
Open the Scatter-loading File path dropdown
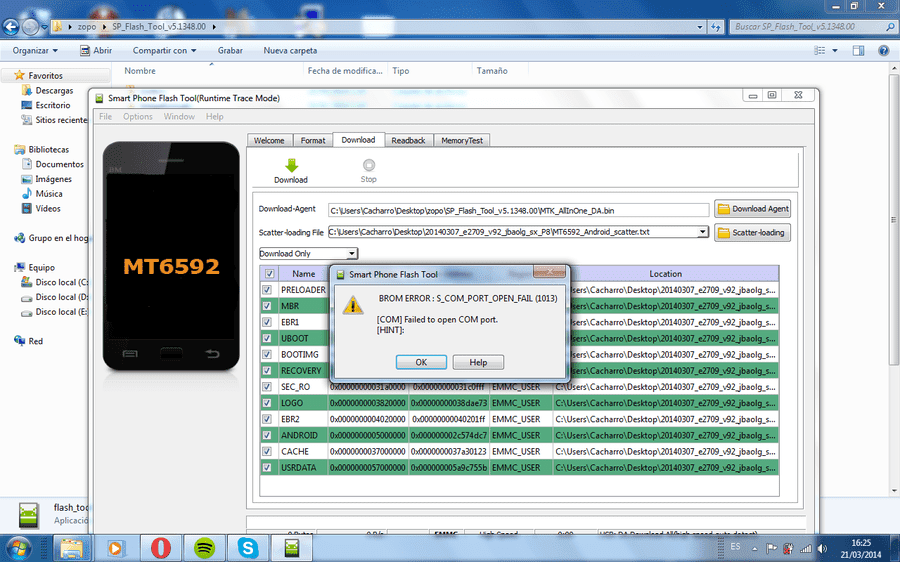point(703,232)
